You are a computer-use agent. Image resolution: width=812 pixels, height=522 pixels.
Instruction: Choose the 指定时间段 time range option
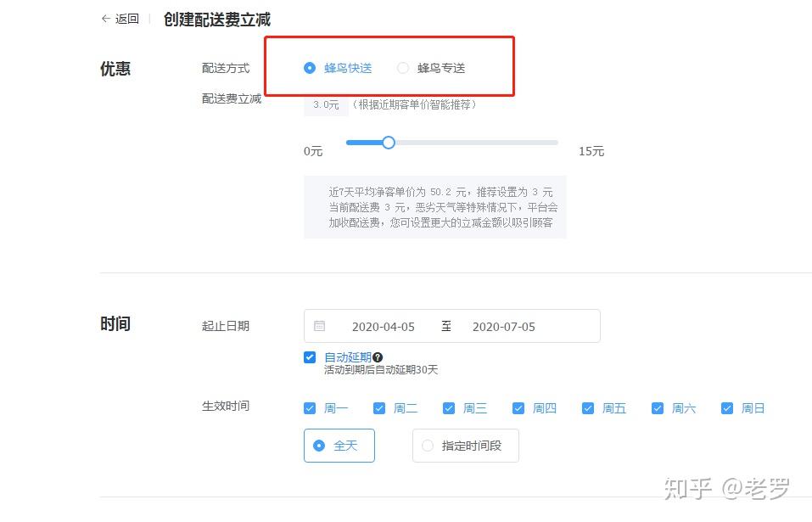[466, 446]
